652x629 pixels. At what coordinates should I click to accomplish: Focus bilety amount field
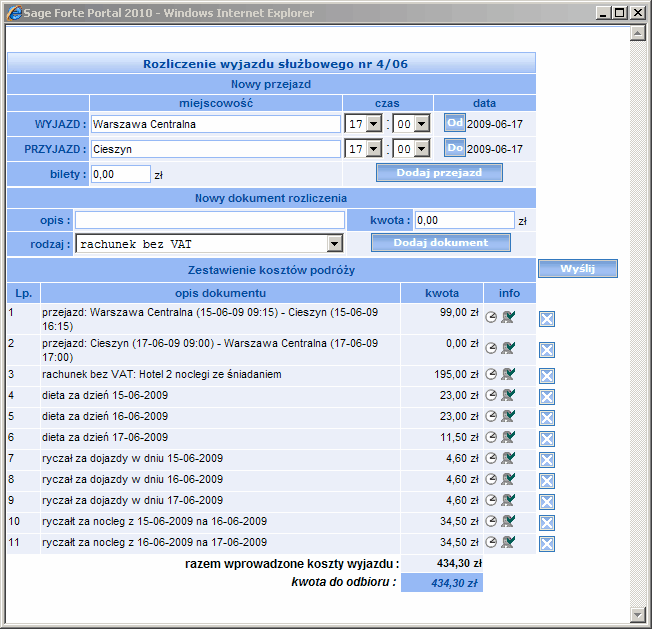(121, 174)
